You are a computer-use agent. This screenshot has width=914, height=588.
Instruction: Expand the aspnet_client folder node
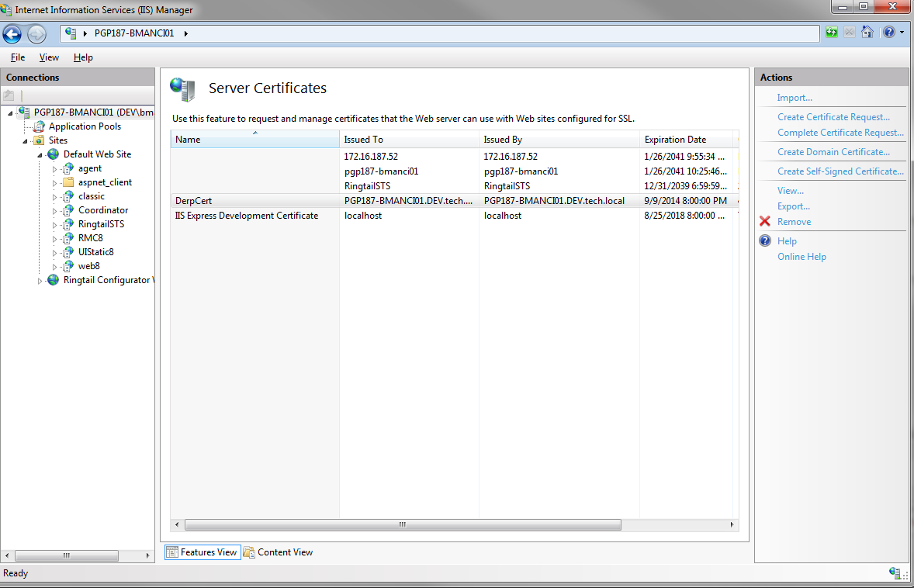click(x=55, y=183)
